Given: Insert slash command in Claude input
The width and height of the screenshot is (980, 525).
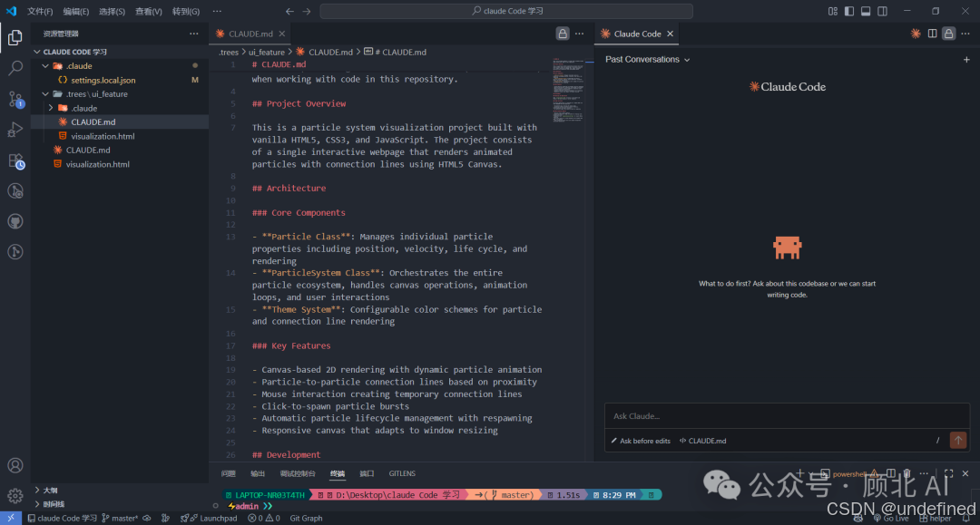Looking at the screenshot, I should coord(937,441).
